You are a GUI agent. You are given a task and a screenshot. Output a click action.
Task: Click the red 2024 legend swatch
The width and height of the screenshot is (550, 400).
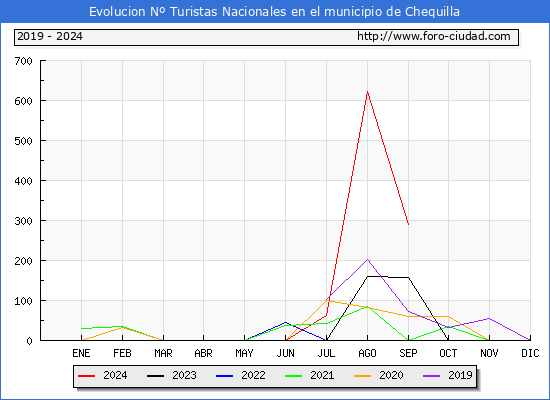coord(86,376)
